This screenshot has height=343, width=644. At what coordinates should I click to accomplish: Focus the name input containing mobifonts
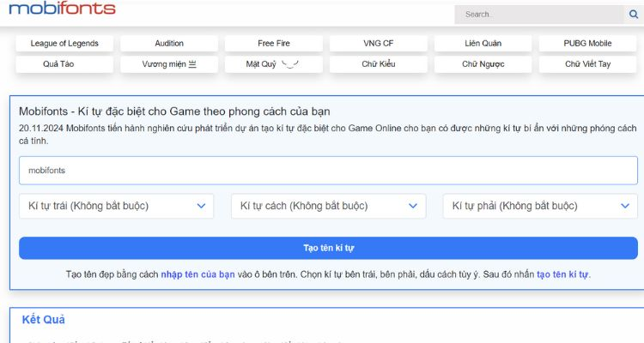point(328,171)
